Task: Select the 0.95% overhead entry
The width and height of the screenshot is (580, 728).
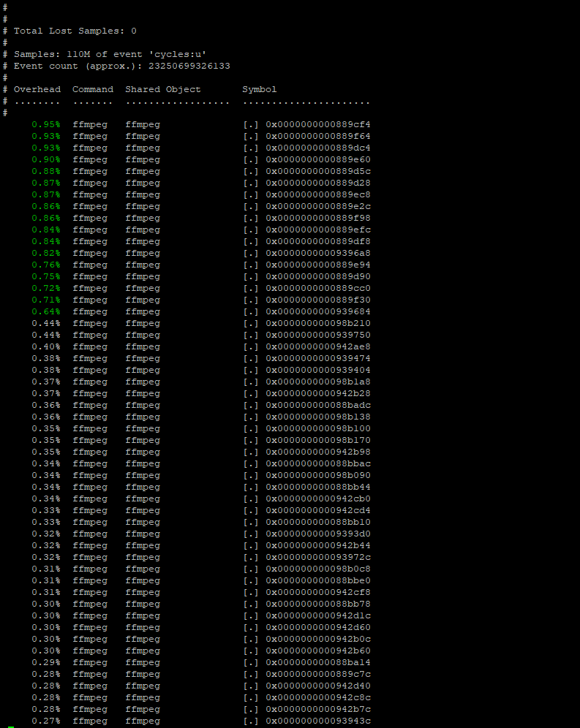Action: tap(45, 124)
